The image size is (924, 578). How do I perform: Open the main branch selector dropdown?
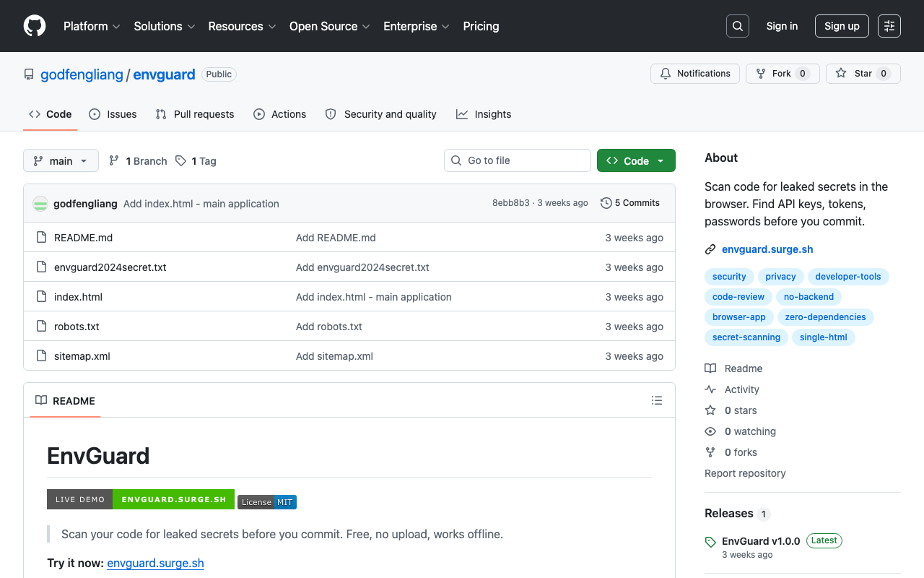point(61,160)
